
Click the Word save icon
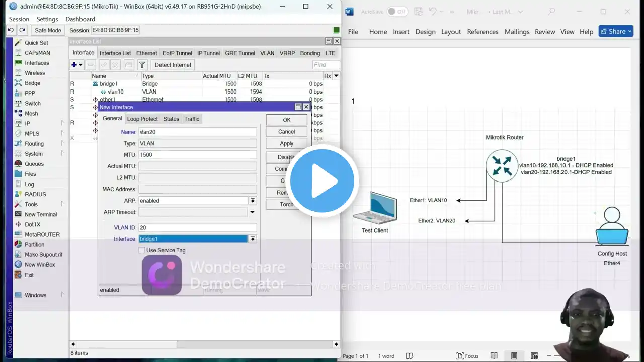tap(419, 11)
